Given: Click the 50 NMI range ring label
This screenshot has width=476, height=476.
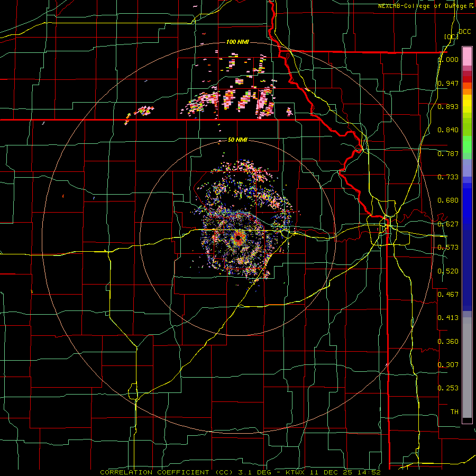Looking at the screenshot, I should point(237,140).
